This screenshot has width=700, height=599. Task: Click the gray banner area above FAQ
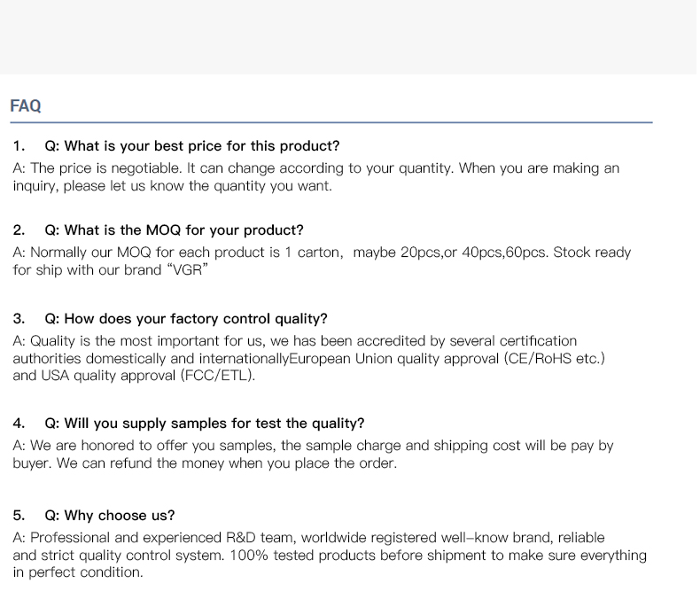[x=348, y=37]
